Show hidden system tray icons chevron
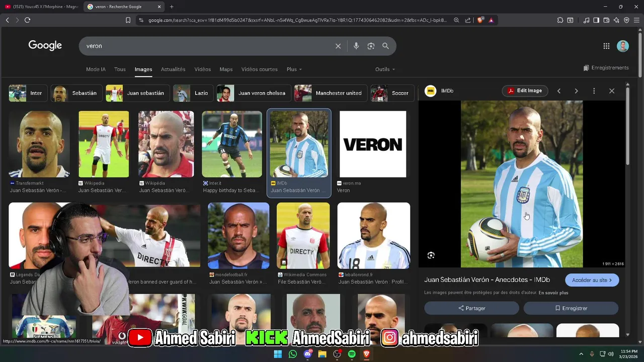This screenshot has width=644, height=362. coord(582,354)
